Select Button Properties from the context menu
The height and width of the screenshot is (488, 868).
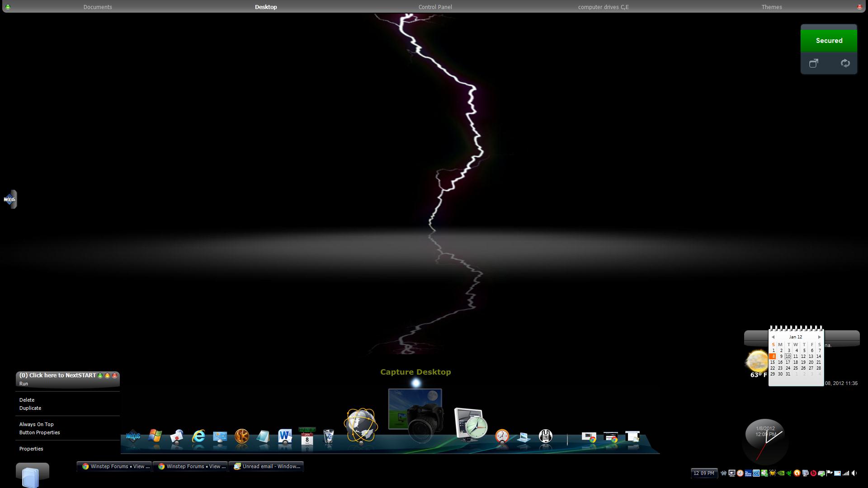click(x=39, y=432)
